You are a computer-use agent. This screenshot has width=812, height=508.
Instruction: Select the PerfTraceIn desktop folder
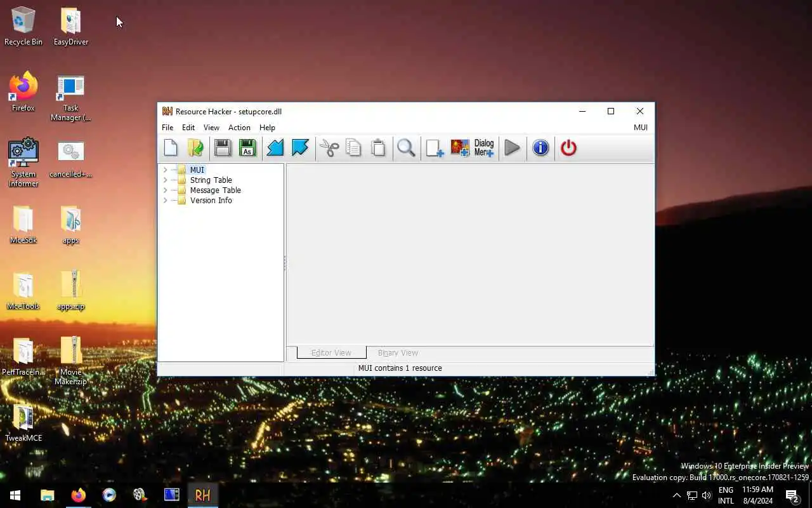point(23,357)
